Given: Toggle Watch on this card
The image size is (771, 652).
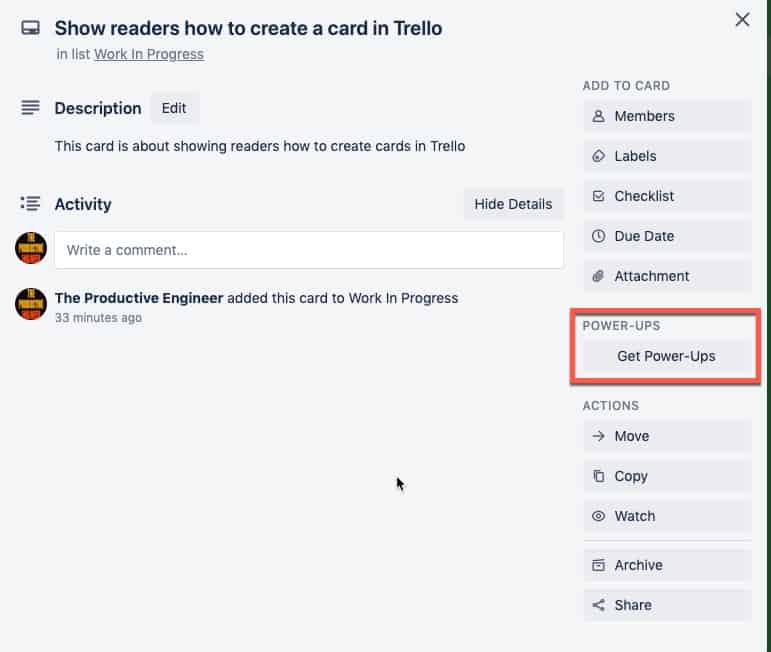Looking at the screenshot, I should point(667,516).
